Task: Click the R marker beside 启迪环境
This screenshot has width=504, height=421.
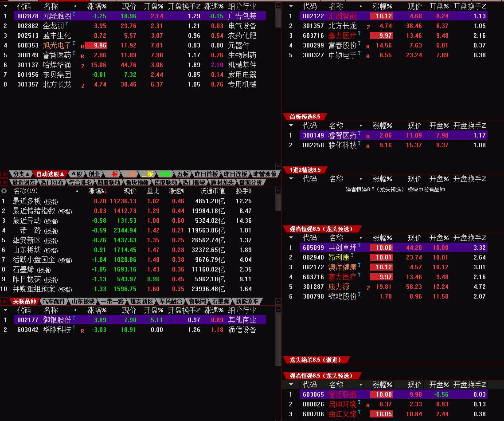Action: (x=368, y=405)
